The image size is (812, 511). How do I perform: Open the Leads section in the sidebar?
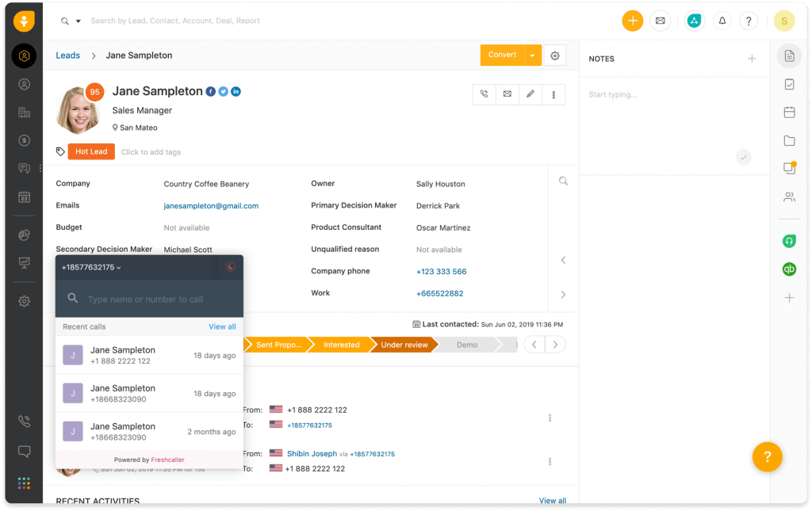coord(23,55)
